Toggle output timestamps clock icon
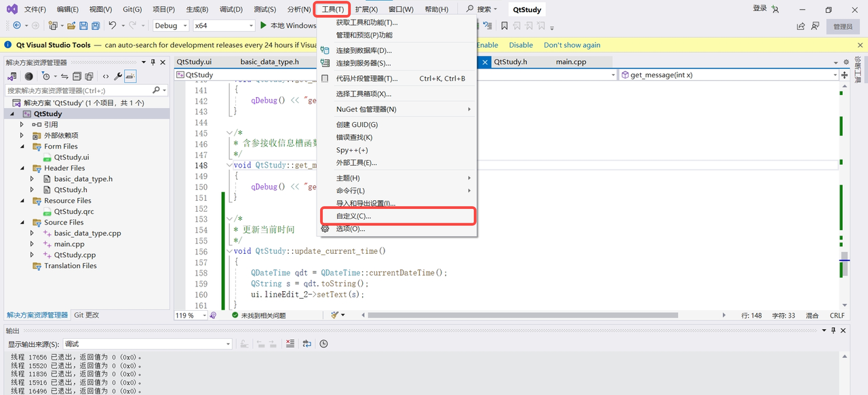This screenshot has height=395, width=868. point(323,344)
